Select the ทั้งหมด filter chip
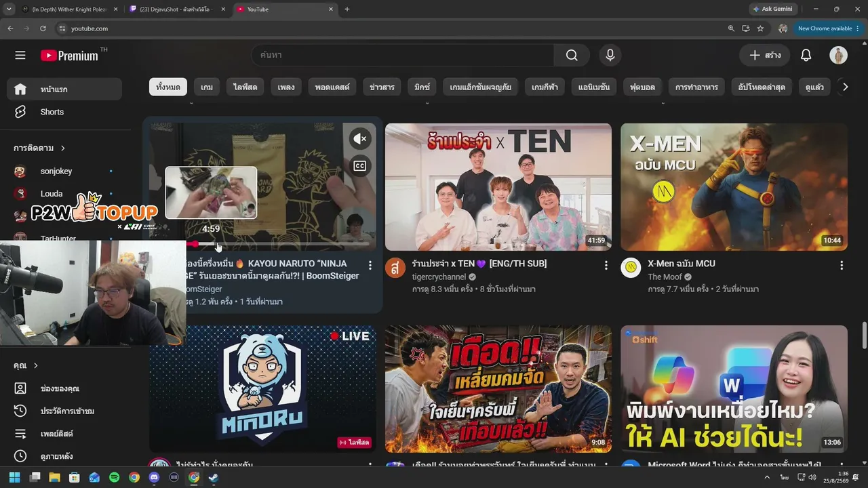Image resolution: width=868 pixels, height=488 pixels. (x=168, y=87)
